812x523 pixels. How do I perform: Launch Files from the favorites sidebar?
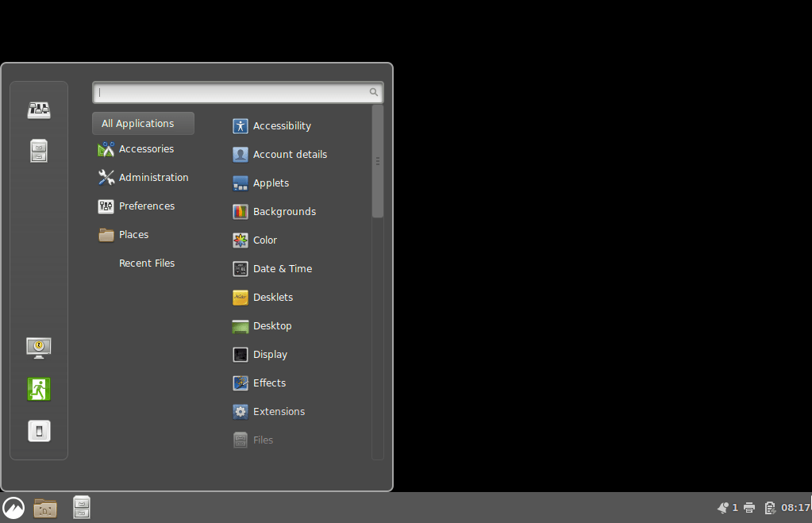[x=39, y=152]
